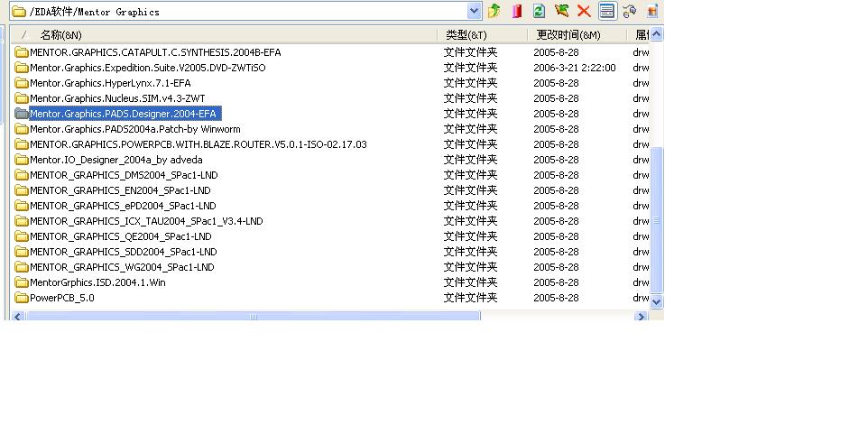Click the green arrows transfer icon
The image size is (868, 425).
pos(561,11)
